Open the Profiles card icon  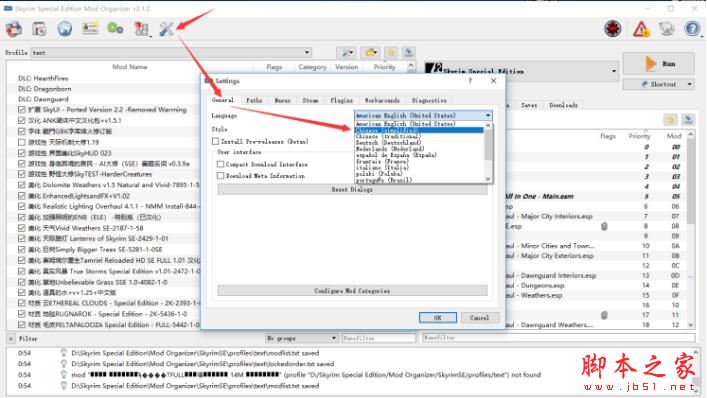click(x=90, y=28)
